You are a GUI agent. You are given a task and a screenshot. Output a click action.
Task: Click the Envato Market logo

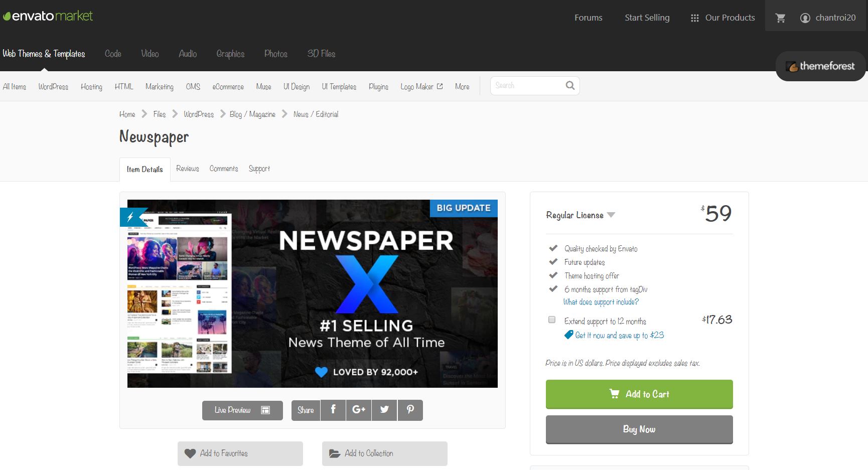point(48,16)
